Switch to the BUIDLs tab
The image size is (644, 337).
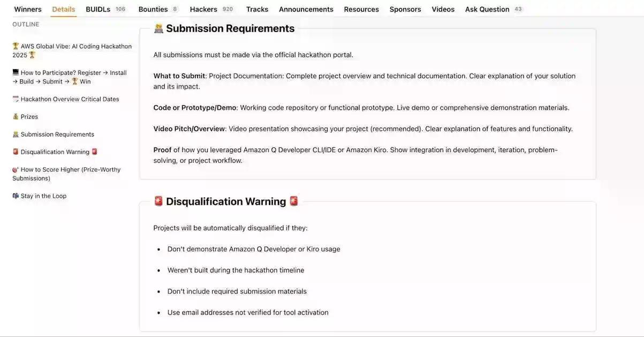click(98, 9)
